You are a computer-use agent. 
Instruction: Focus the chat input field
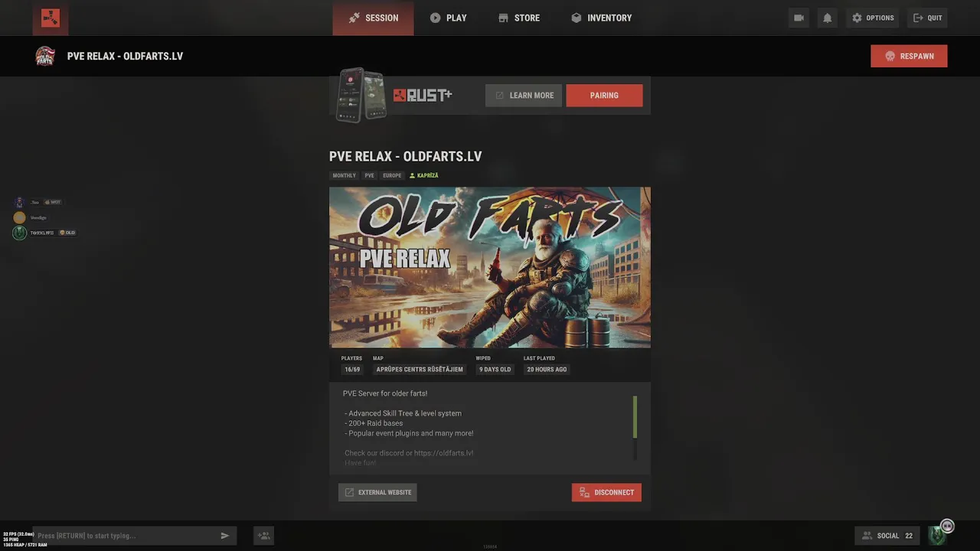[126, 536]
